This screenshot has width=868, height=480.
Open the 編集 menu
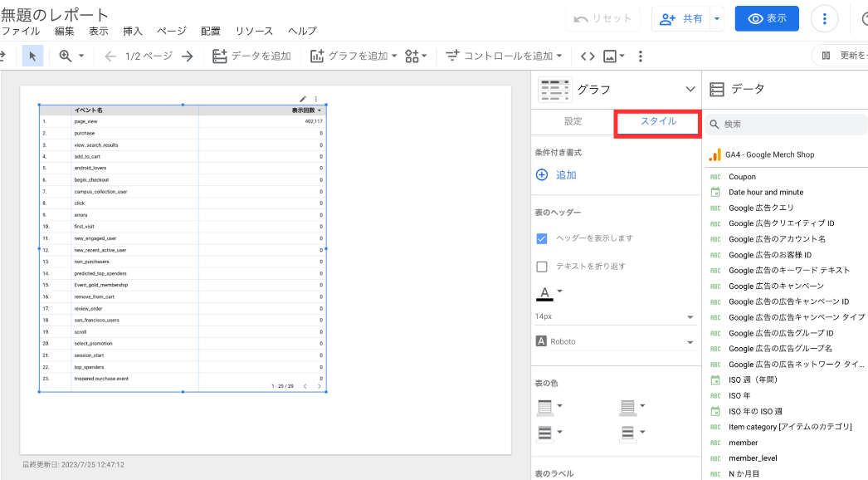coord(64,31)
